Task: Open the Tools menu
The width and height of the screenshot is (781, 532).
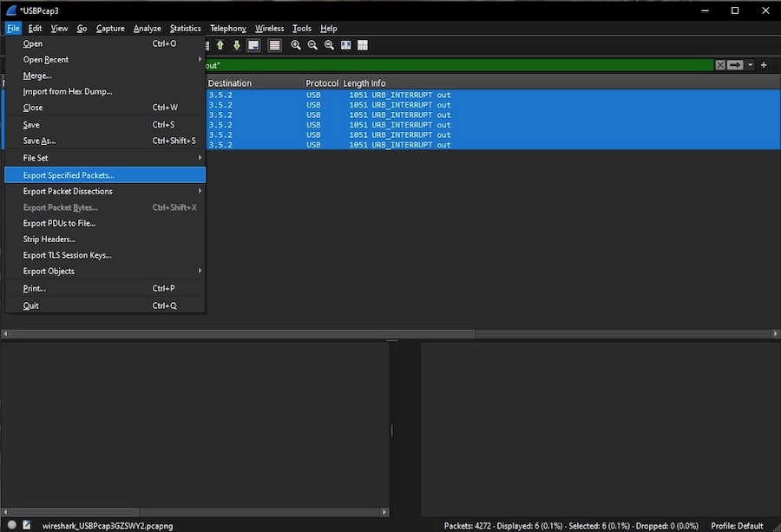Action: click(x=301, y=29)
